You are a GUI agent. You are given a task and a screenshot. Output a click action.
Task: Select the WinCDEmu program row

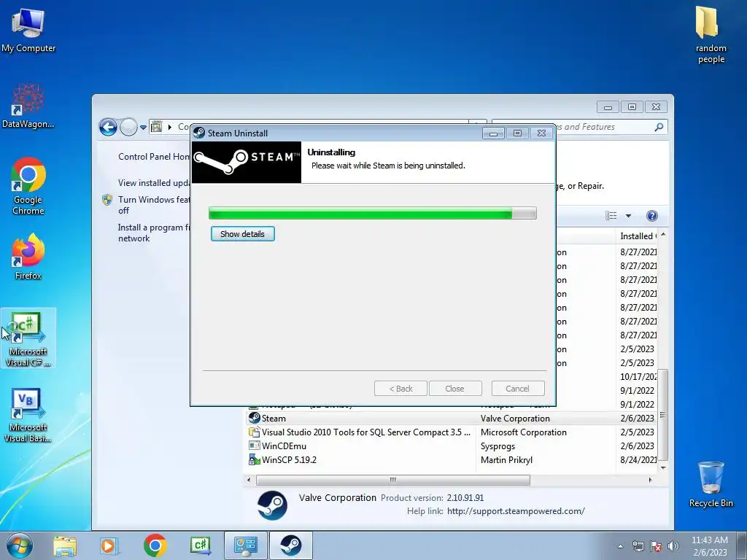[451, 446]
